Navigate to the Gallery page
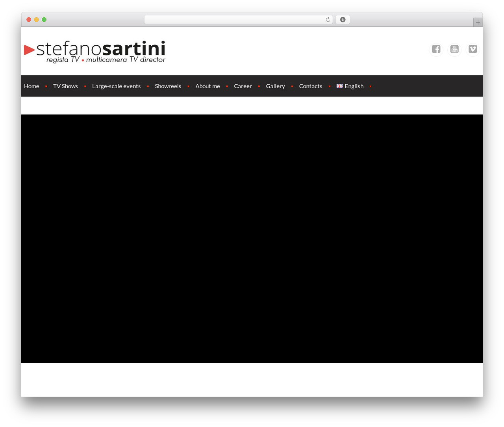The height and width of the screenshot is (427, 504). point(275,86)
